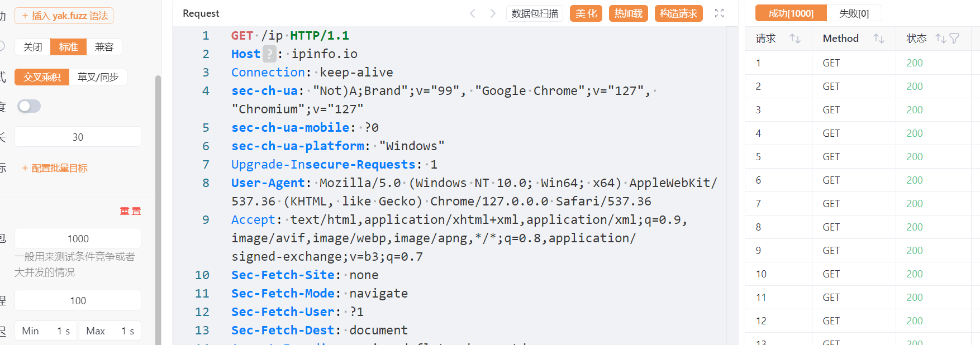980x345 pixels.
Task: Switch to the 失败[0] tab
Action: coord(854,13)
